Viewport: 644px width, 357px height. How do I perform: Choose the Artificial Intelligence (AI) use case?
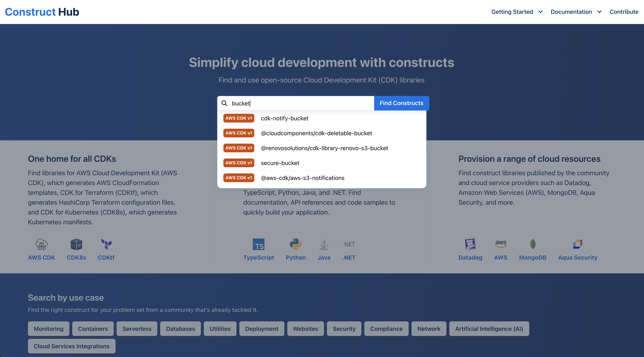coord(489,328)
